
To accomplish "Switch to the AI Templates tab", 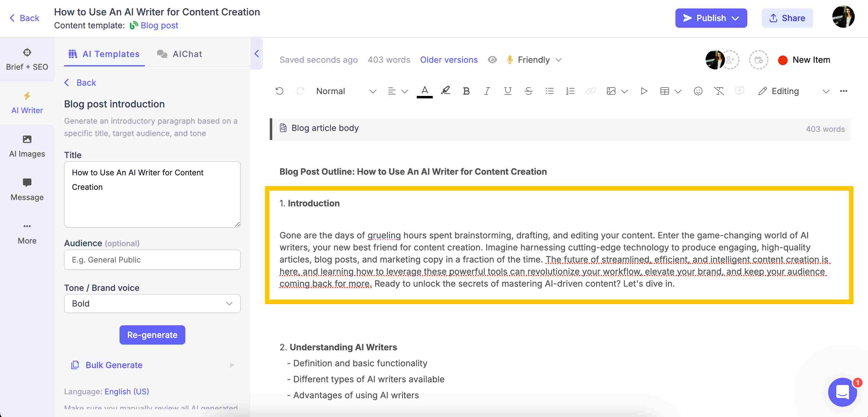I will pos(104,54).
